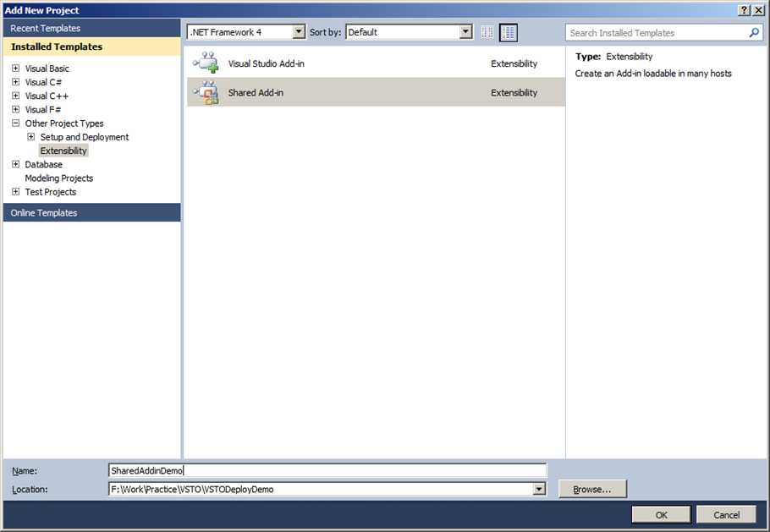
Task: Expand the Visual Basic node
Action: point(16,69)
